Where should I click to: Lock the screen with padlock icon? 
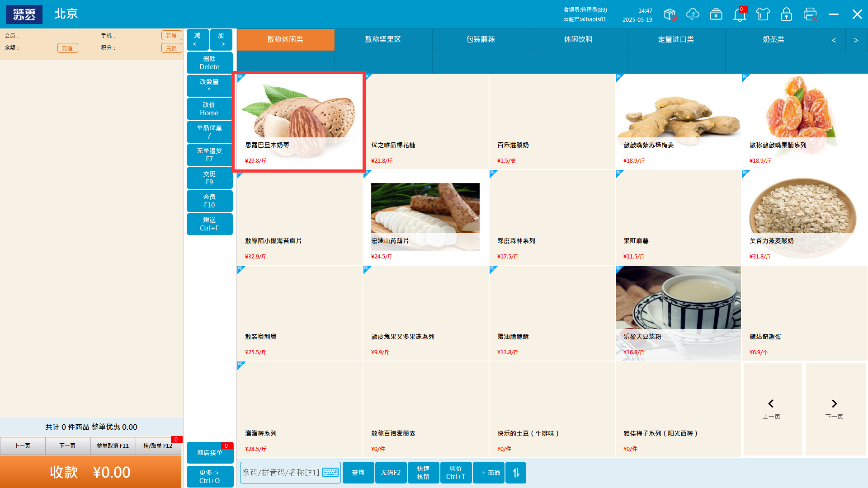click(787, 14)
